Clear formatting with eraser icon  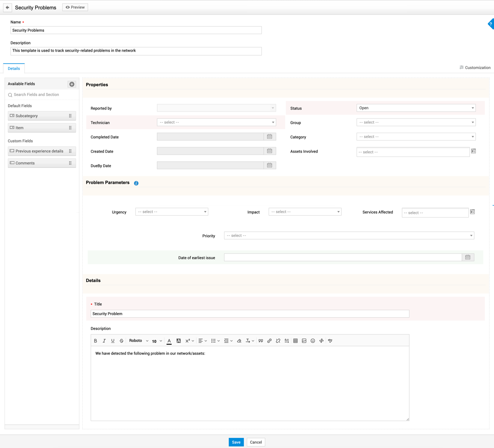(239, 341)
